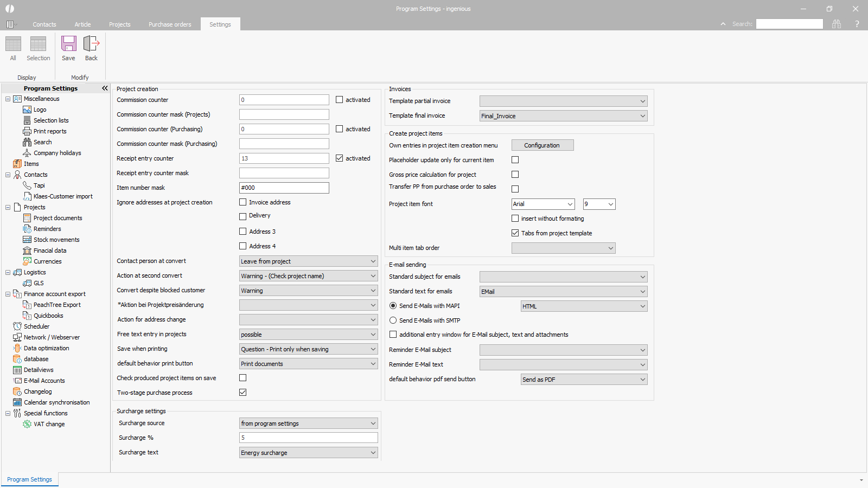Collapse the Miscellaneous tree node
This screenshot has width=868, height=488.
click(x=8, y=99)
